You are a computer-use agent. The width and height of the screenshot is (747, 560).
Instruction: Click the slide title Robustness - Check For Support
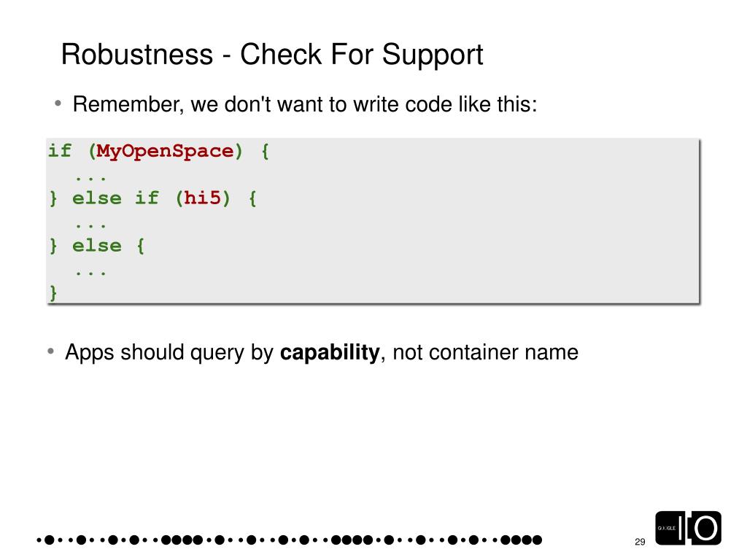272,54
